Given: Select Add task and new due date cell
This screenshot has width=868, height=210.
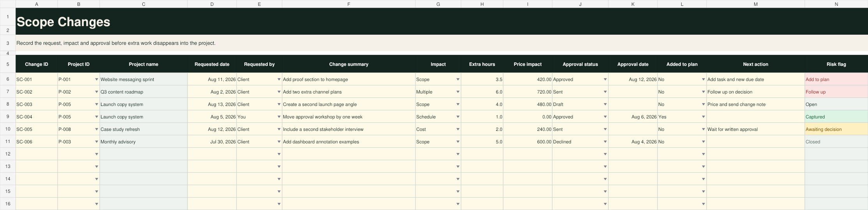Looking at the screenshot, I should coord(756,79).
